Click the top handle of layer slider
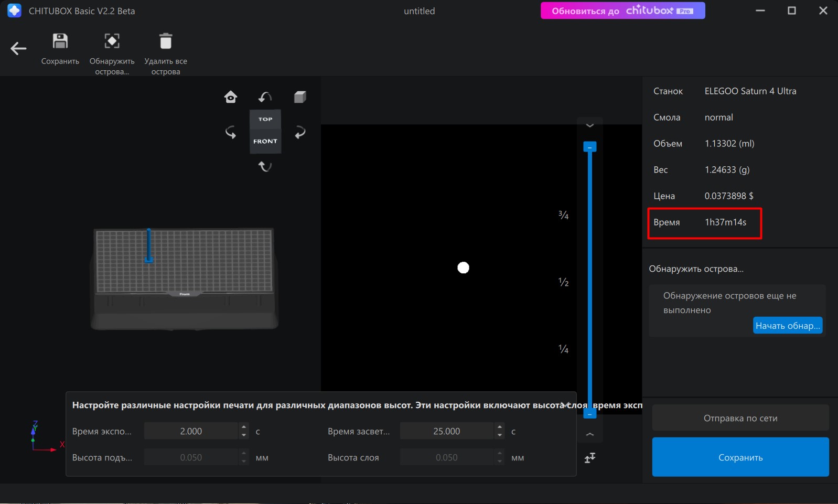This screenshot has height=504, width=838. 590,147
